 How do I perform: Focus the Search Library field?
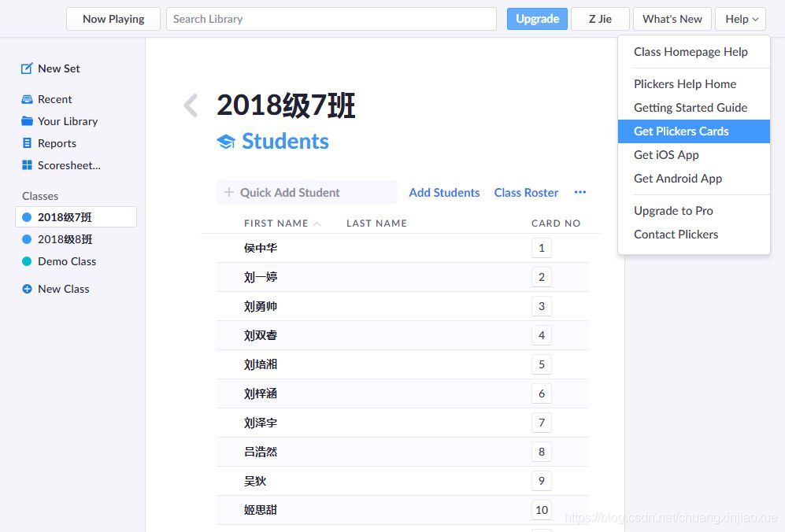pos(331,19)
